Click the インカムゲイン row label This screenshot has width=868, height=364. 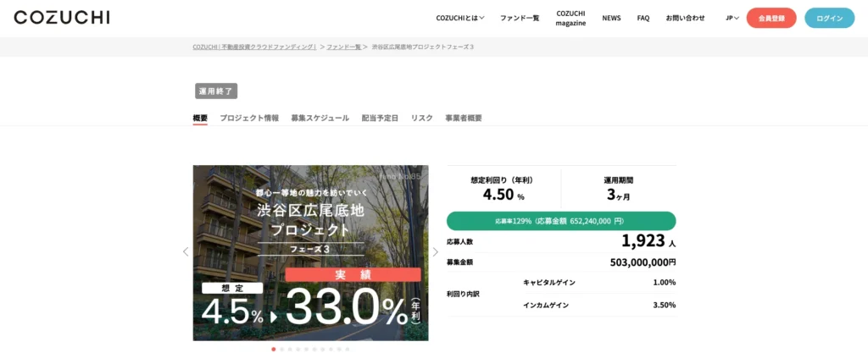click(x=546, y=305)
